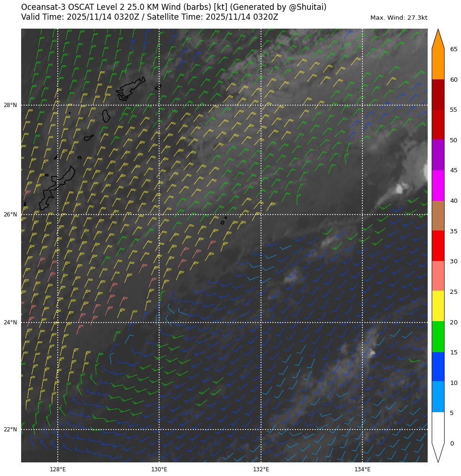The image size is (461, 476).
Task: Click the light blue 5-10 kt segment
Action: click(x=438, y=397)
